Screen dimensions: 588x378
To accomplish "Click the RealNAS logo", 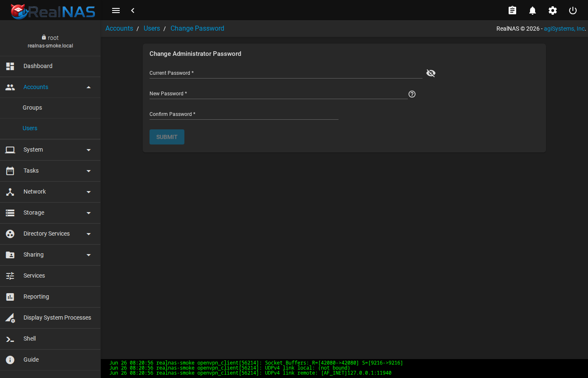I will (x=53, y=11).
